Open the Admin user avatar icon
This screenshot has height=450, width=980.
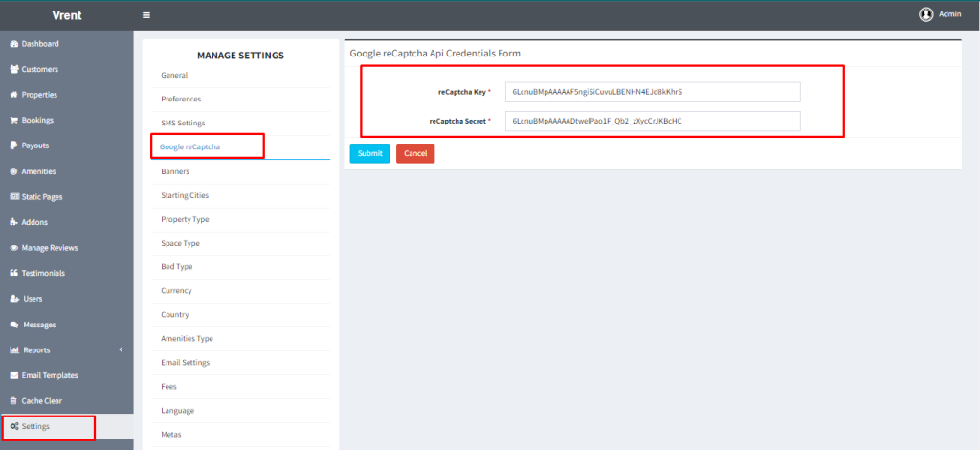point(925,14)
